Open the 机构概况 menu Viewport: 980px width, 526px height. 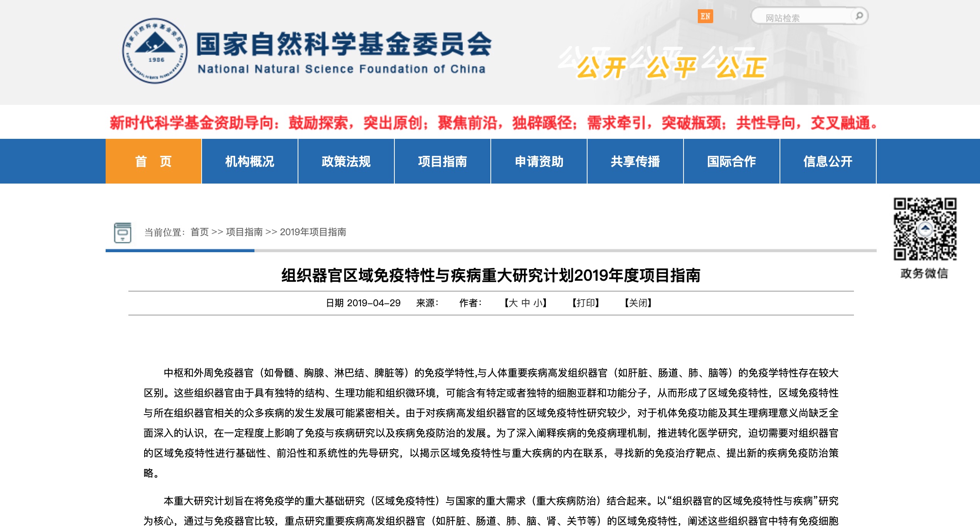tap(250, 161)
